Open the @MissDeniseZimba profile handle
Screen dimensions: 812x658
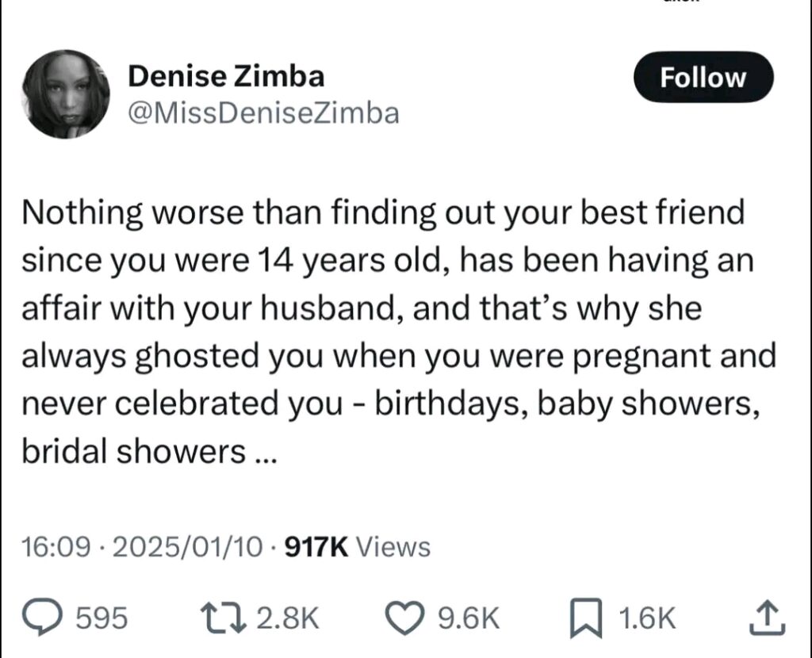[264, 113]
